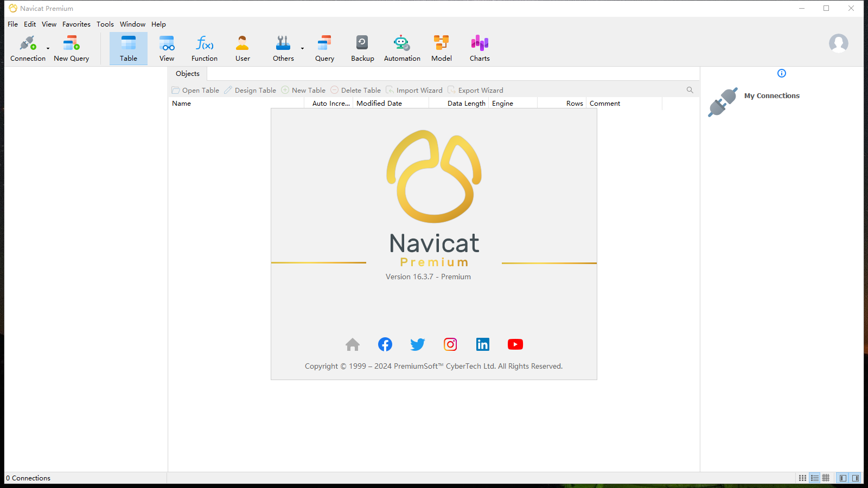The height and width of the screenshot is (488, 868).
Task: Switch to the Objects tab
Action: coord(188,74)
